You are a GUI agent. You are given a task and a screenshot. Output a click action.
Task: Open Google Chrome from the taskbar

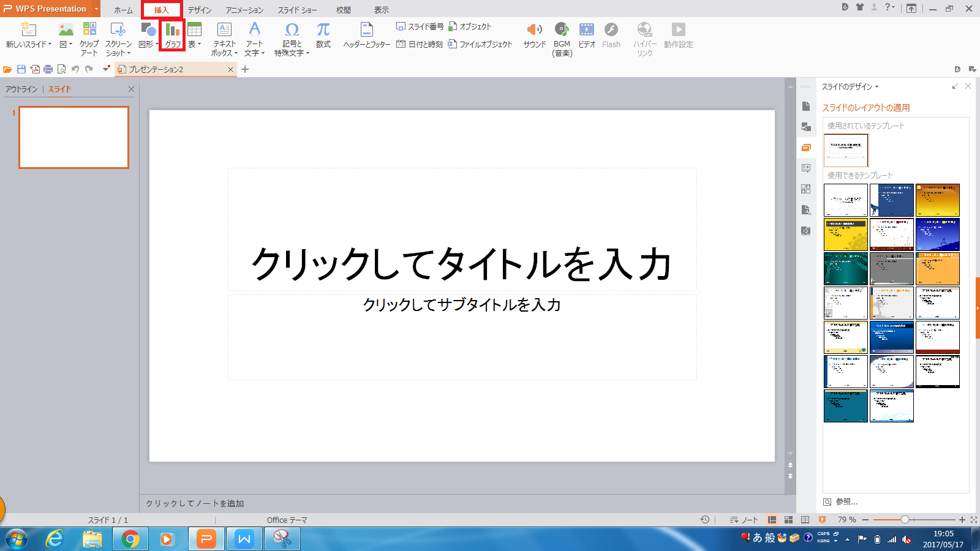click(130, 539)
